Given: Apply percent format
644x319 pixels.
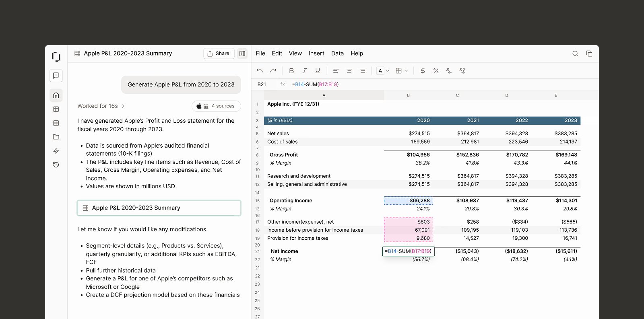Looking at the screenshot, I should (436, 71).
